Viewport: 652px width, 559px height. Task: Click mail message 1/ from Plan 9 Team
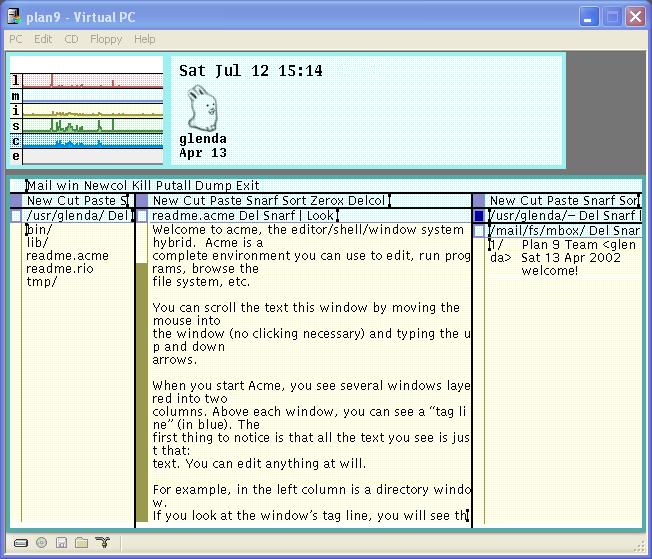tap(563, 251)
